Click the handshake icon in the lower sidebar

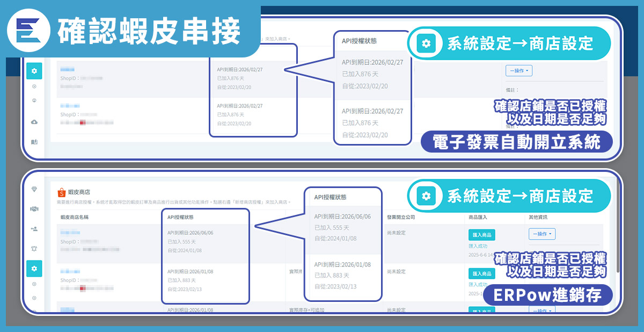(34, 209)
